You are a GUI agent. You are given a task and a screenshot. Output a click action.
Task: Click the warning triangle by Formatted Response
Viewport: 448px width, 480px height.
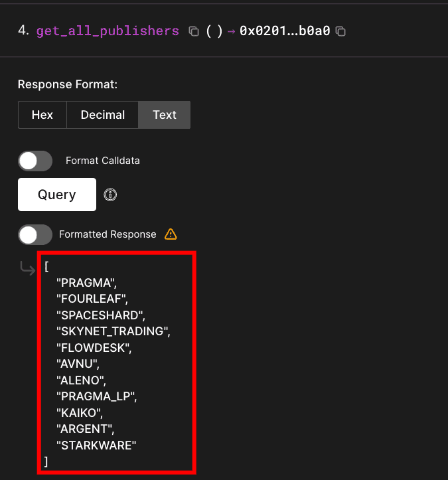[x=171, y=234]
